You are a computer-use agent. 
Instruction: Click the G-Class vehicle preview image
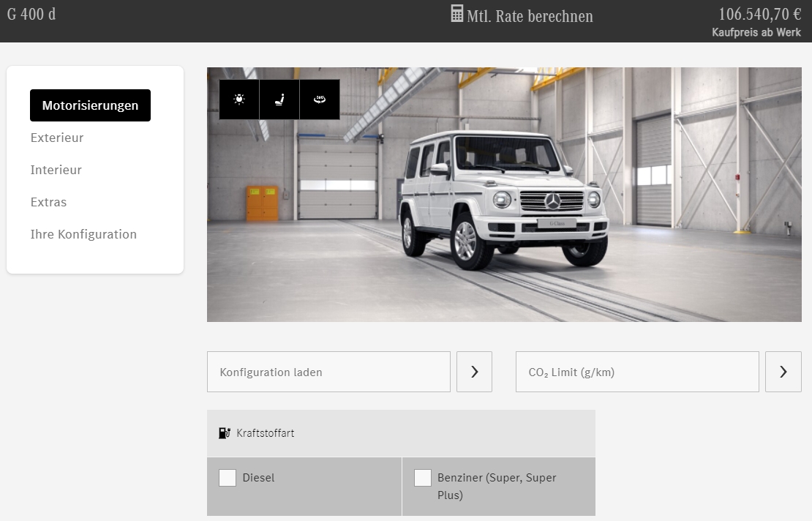(505, 195)
